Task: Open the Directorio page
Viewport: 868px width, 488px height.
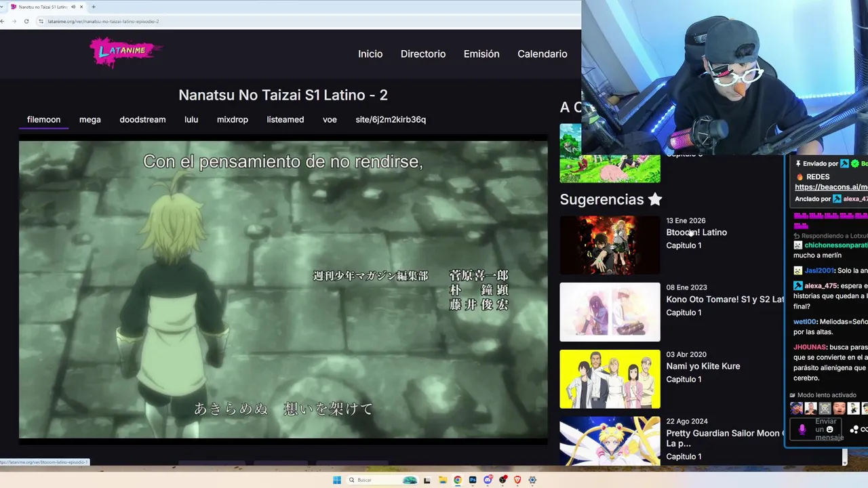Action: [x=423, y=54]
